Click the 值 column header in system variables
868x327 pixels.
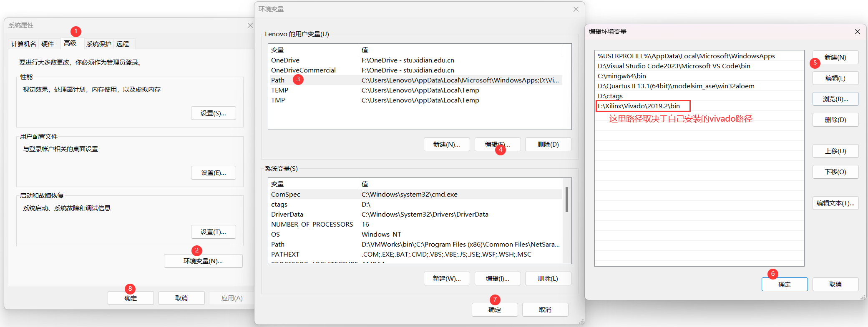pyautogui.click(x=460, y=184)
